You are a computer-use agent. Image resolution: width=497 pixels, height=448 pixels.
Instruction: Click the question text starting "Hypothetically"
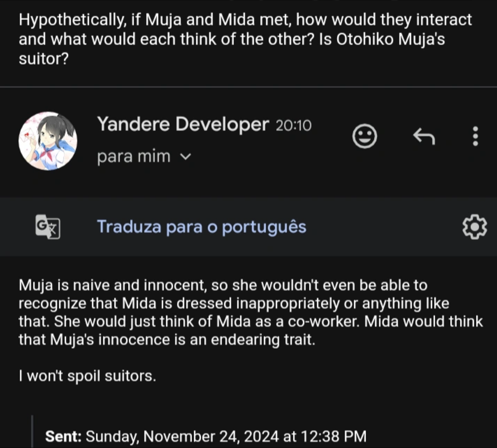click(245, 39)
